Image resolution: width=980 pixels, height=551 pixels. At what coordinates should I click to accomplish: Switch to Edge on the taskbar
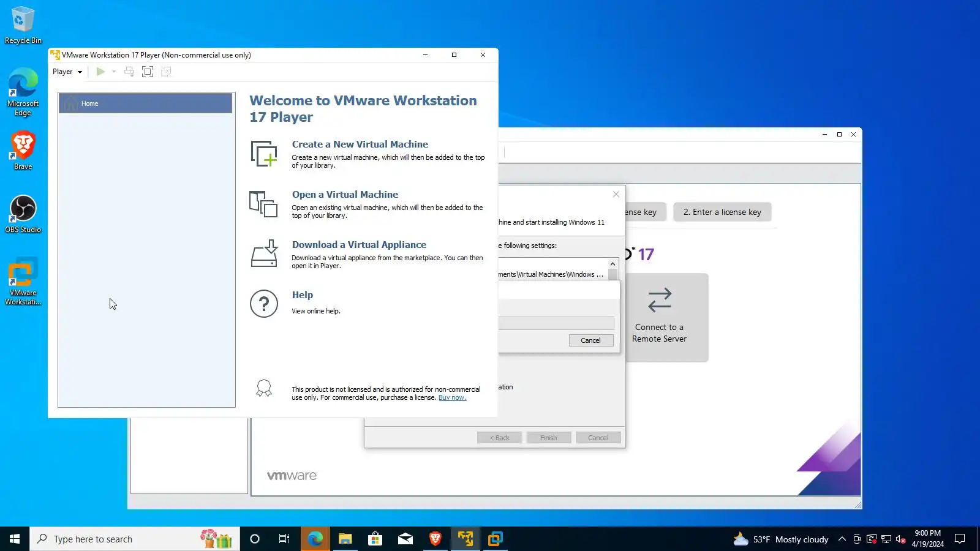click(x=315, y=539)
